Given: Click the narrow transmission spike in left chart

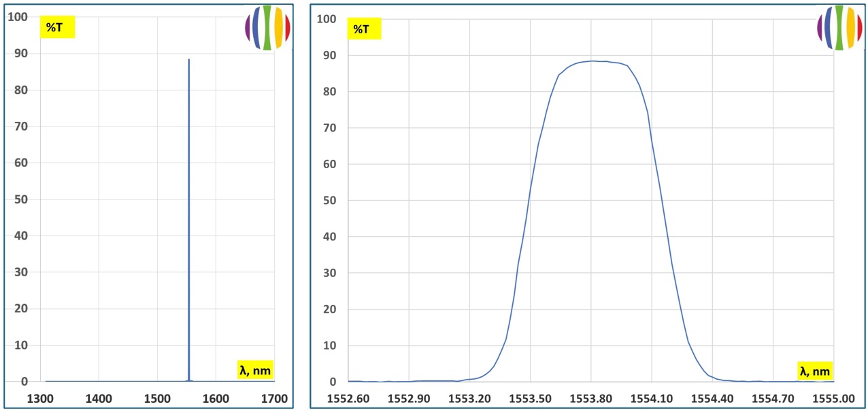Looking at the screenshot, I should pos(188,204).
